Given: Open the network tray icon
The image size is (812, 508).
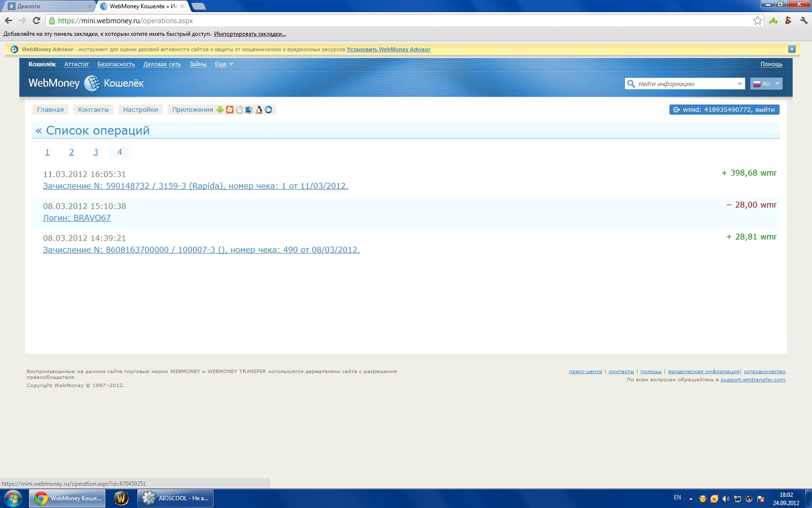Looking at the screenshot, I should tap(738, 499).
